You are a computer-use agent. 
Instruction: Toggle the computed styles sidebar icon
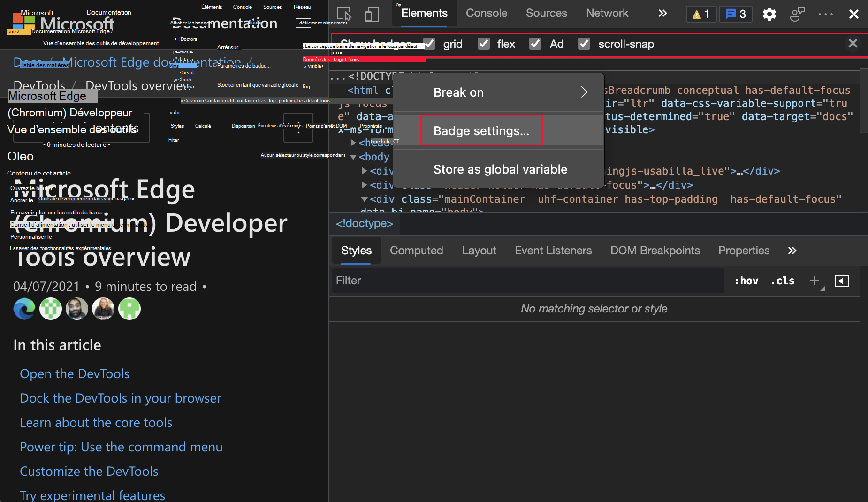click(842, 281)
